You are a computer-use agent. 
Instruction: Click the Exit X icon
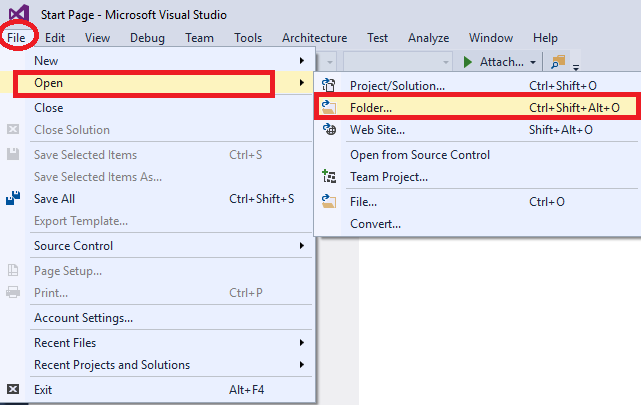pyautogui.click(x=13, y=389)
